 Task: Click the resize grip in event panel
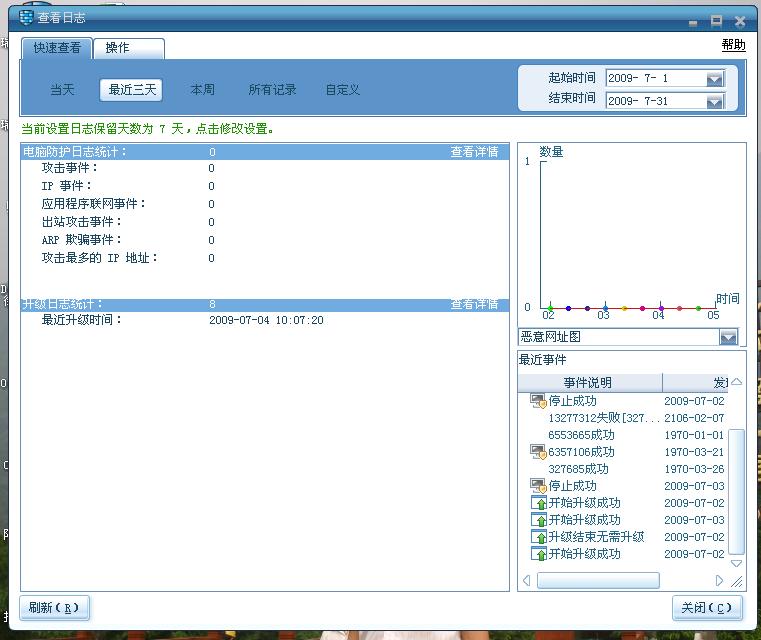tap(737, 581)
